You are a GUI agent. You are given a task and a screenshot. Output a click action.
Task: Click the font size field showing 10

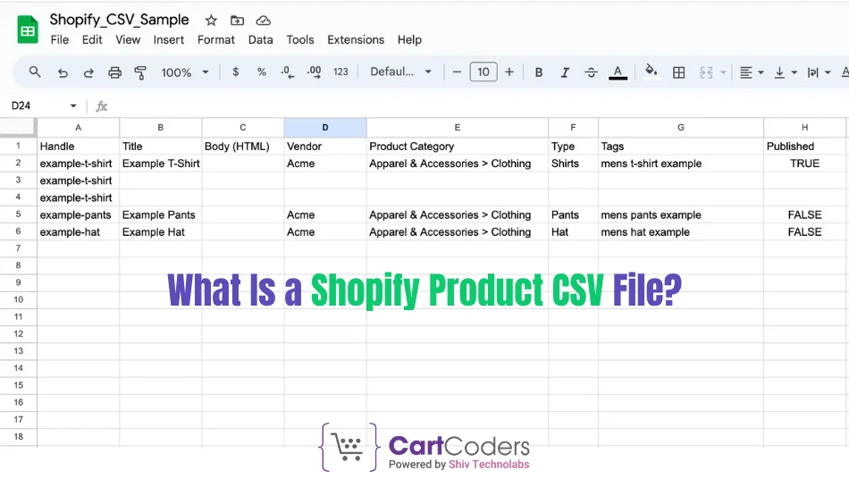pos(483,71)
